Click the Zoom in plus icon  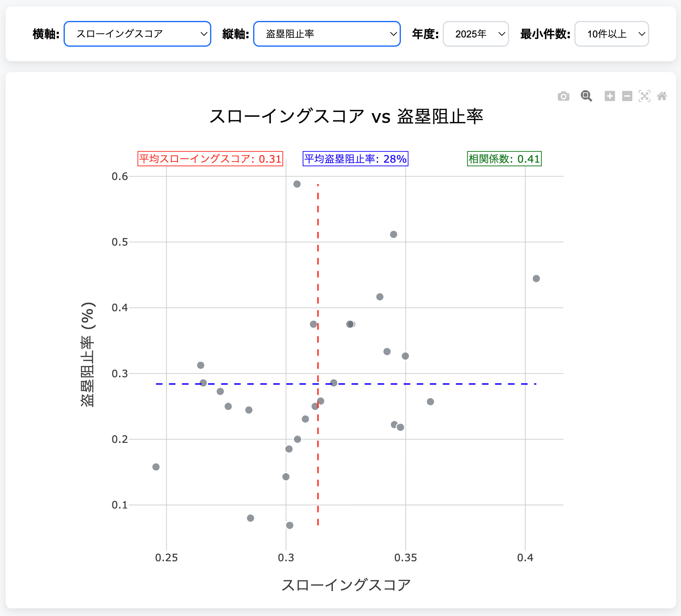(x=610, y=96)
